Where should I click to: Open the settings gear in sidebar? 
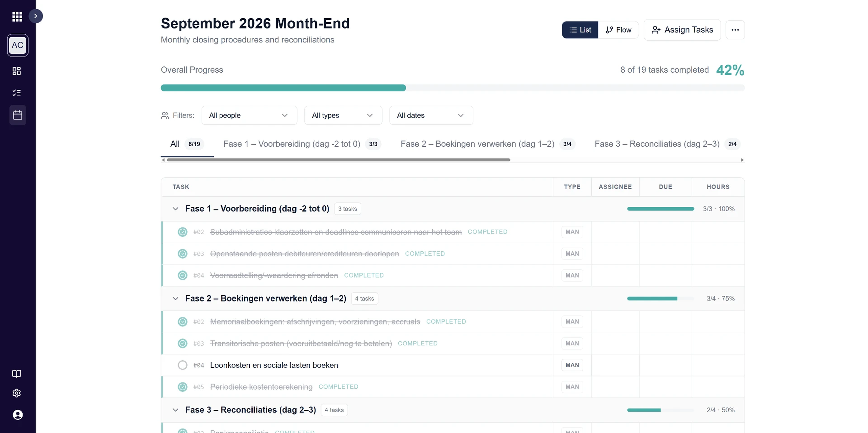click(x=17, y=393)
